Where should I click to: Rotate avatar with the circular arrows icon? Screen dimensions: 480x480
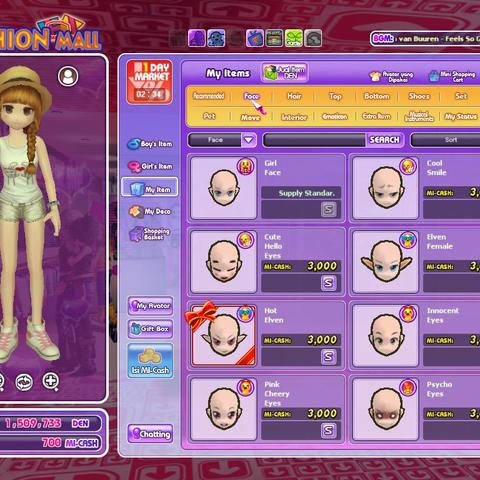pos(24,381)
